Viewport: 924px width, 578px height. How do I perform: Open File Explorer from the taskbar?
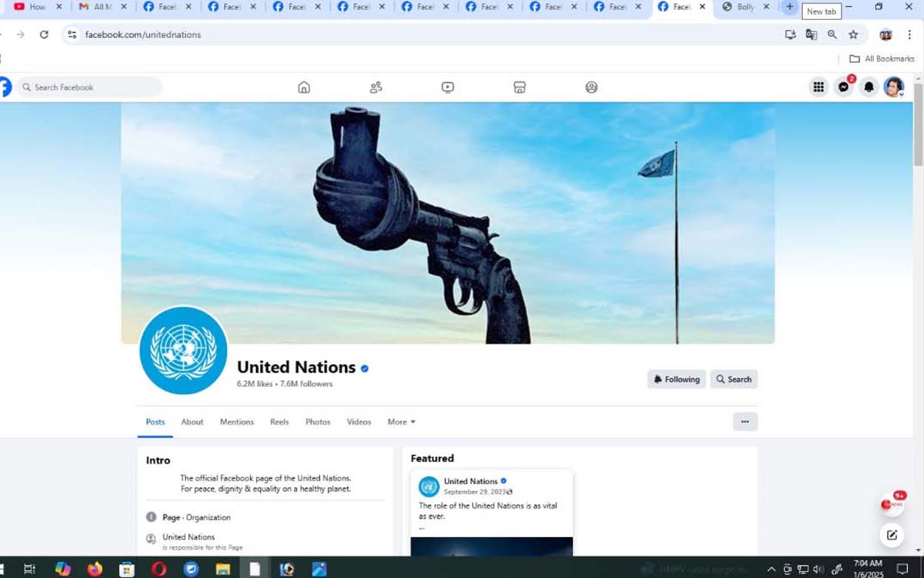223,569
